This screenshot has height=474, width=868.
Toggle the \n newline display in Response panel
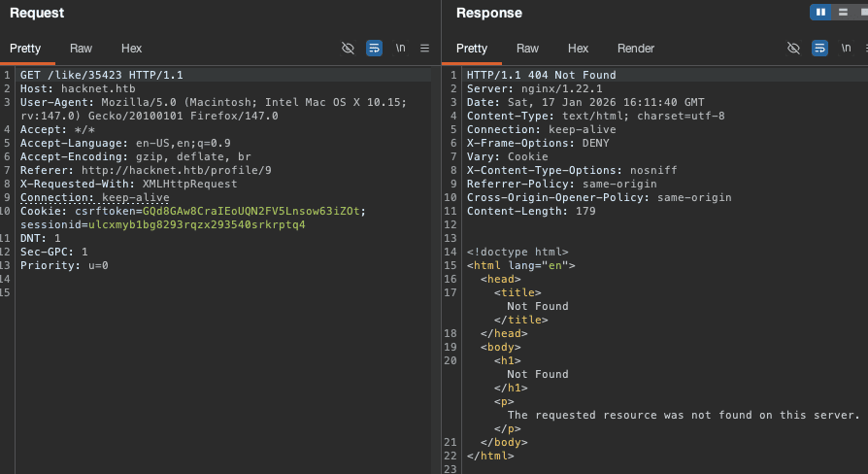tap(846, 48)
